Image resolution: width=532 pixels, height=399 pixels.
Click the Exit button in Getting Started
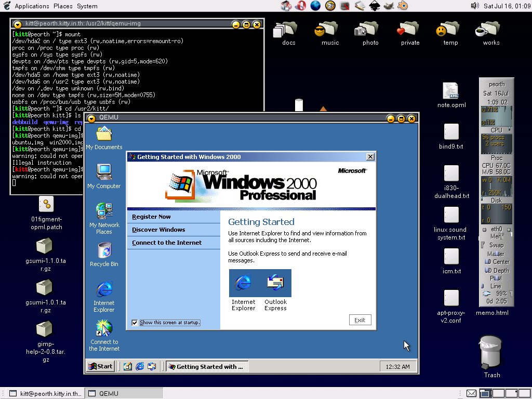pyautogui.click(x=360, y=320)
